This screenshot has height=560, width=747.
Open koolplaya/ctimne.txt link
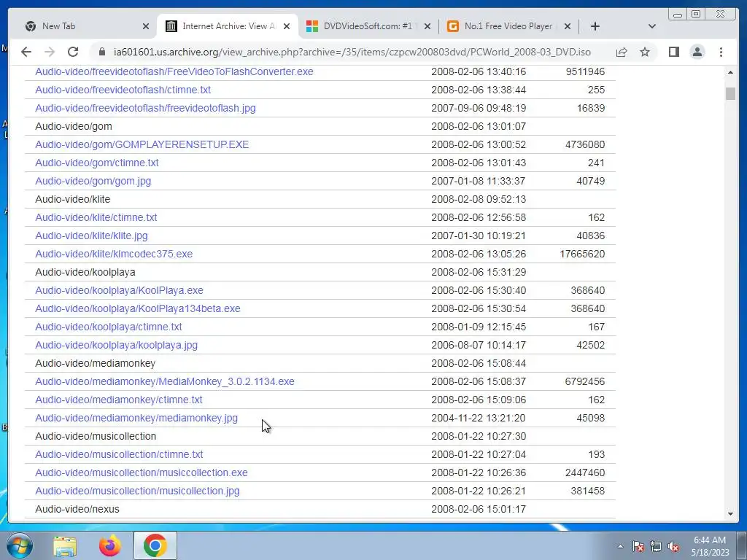pos(109,327)
